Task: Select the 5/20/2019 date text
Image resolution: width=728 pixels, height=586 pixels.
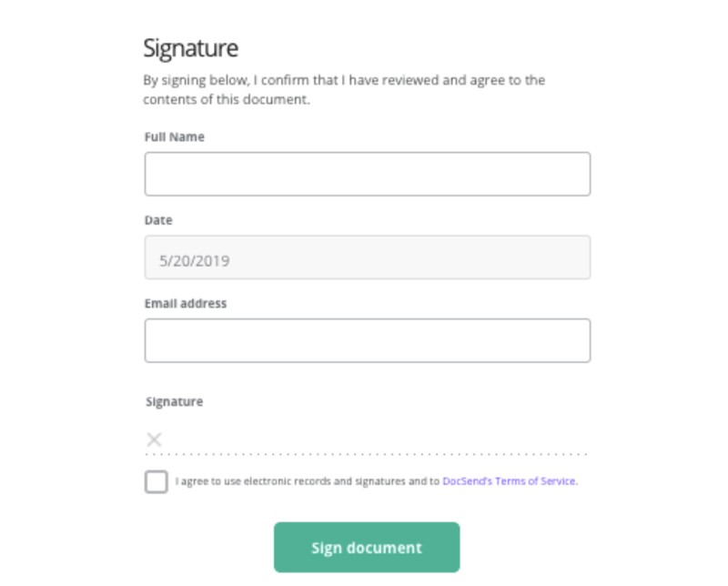Action: (195, 261)
